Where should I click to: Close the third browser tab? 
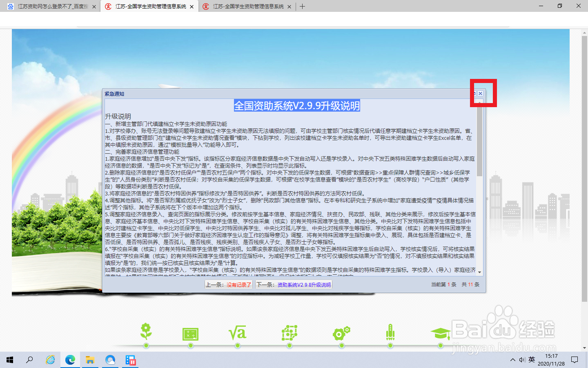coord(290,7)
